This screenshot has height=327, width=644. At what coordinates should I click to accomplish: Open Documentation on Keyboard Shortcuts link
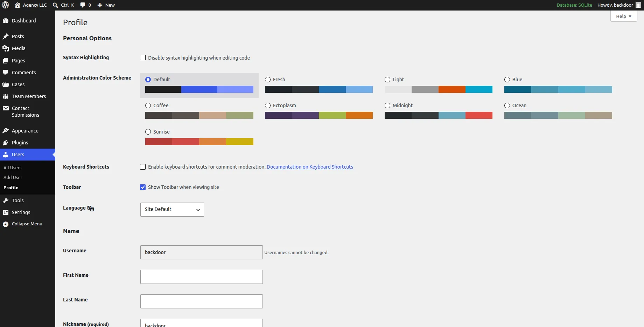310,167
